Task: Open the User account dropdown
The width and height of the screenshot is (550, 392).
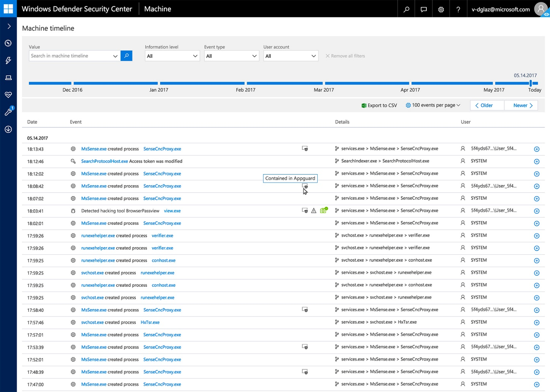Action: pyautogui.click(x=291, y=56)
